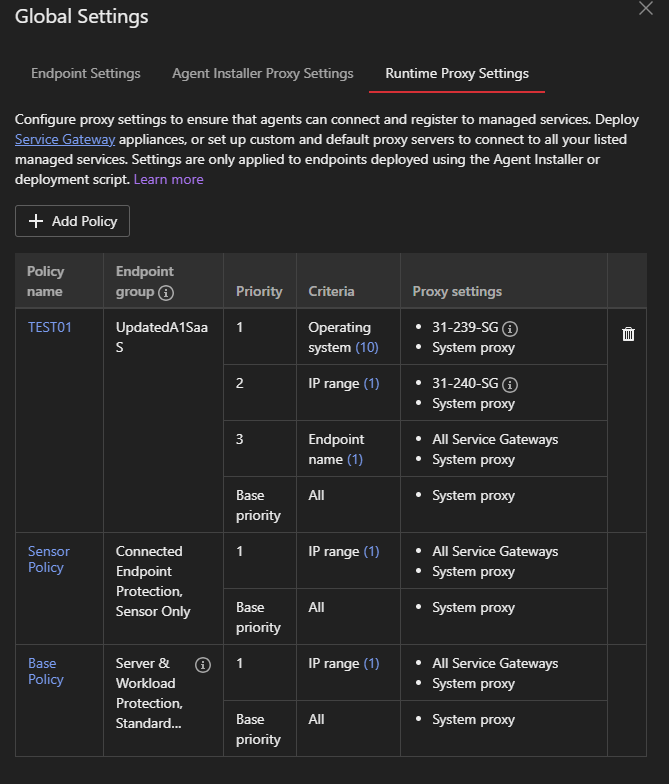View the IP range count for Sensor Policy
This screenshot has width=669, height=784.
click(371, 552)
